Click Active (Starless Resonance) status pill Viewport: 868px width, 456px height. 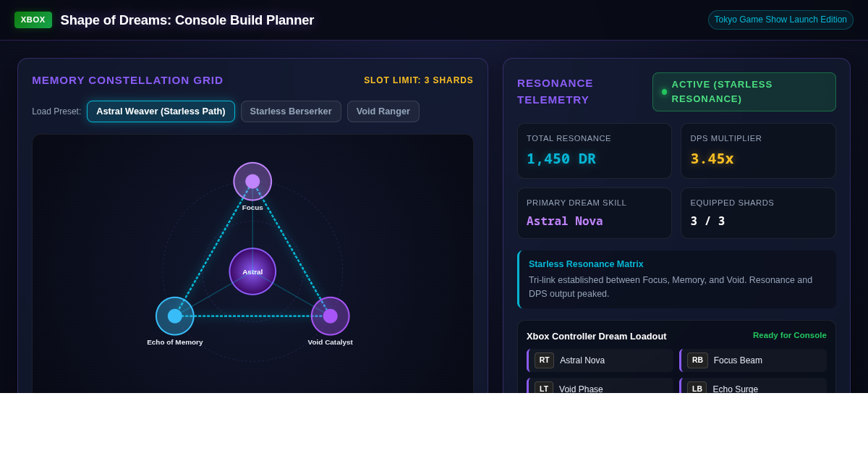744,92
